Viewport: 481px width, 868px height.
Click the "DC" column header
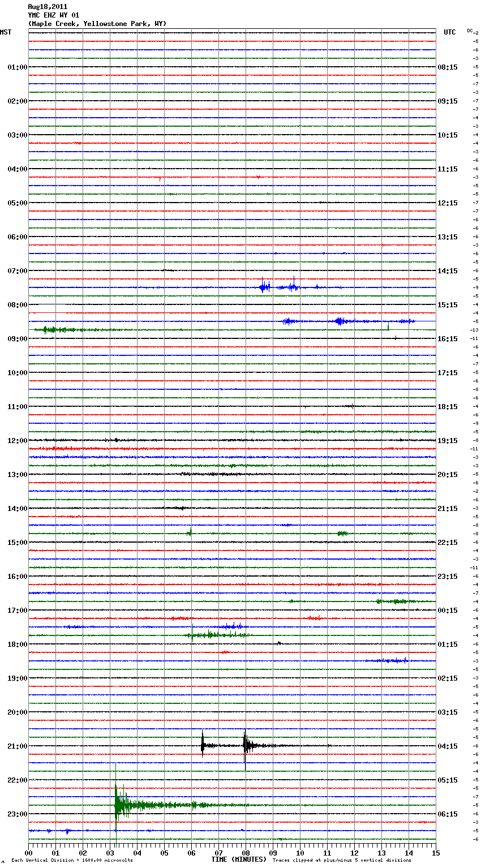pyautogui.click(x=470, y=31)
